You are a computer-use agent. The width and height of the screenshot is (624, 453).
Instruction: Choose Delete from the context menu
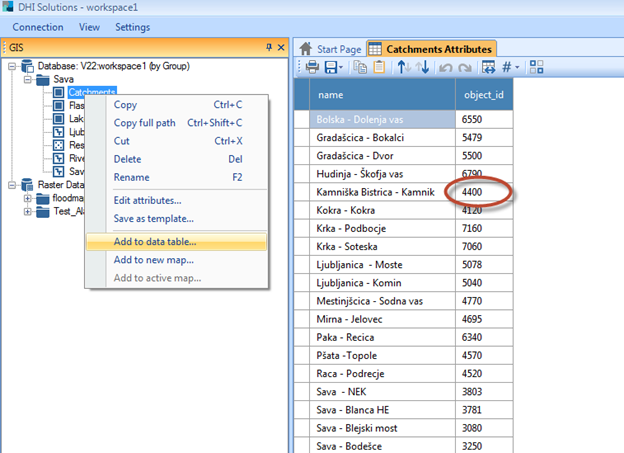[176, 159]
